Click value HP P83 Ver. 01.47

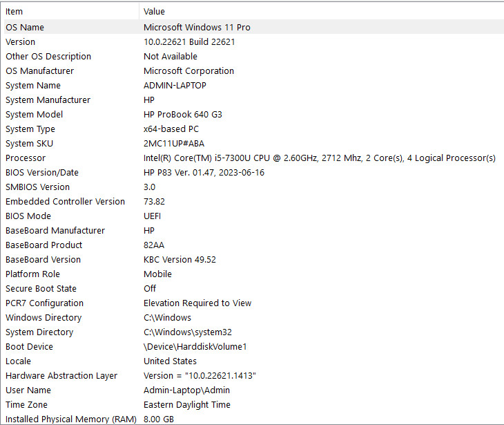[204, 173]
